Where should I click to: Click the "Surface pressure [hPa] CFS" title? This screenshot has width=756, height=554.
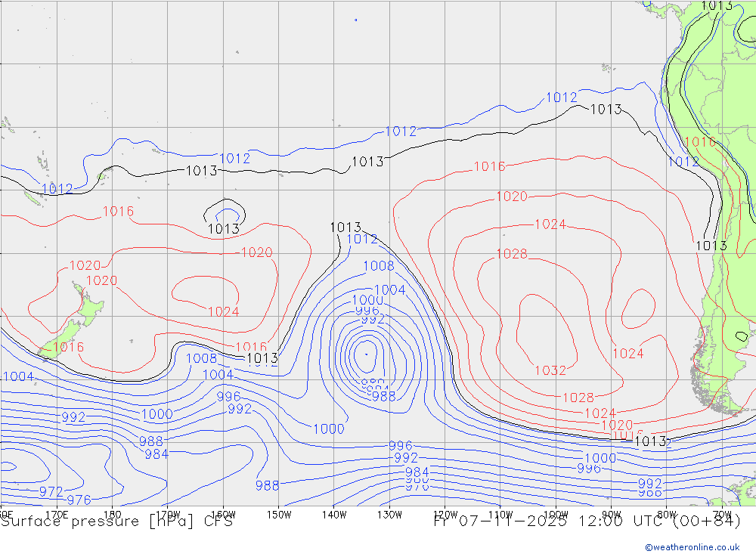pos(116,522)
